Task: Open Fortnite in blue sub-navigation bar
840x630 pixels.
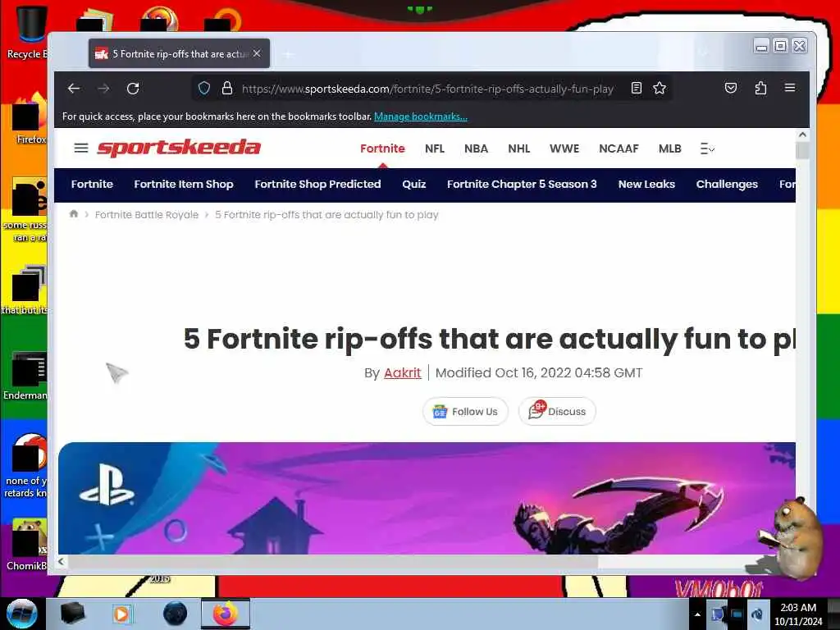Action: [x=92, y=185]
